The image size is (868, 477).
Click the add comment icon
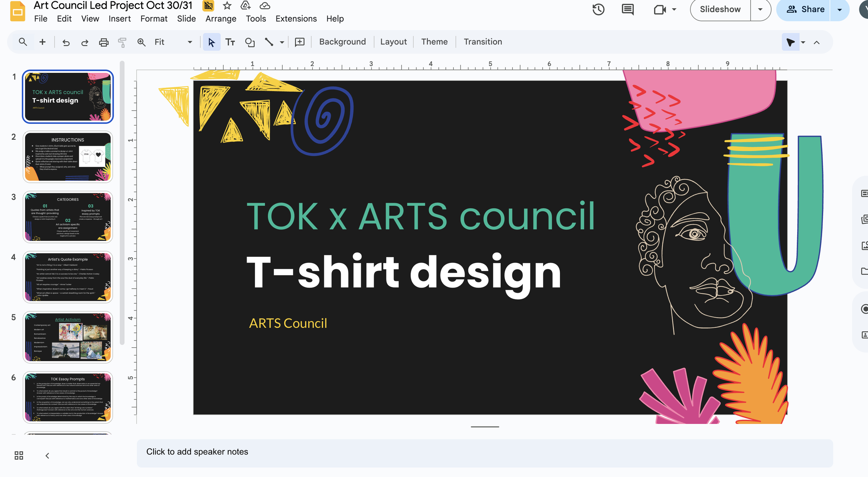point(300,42)
